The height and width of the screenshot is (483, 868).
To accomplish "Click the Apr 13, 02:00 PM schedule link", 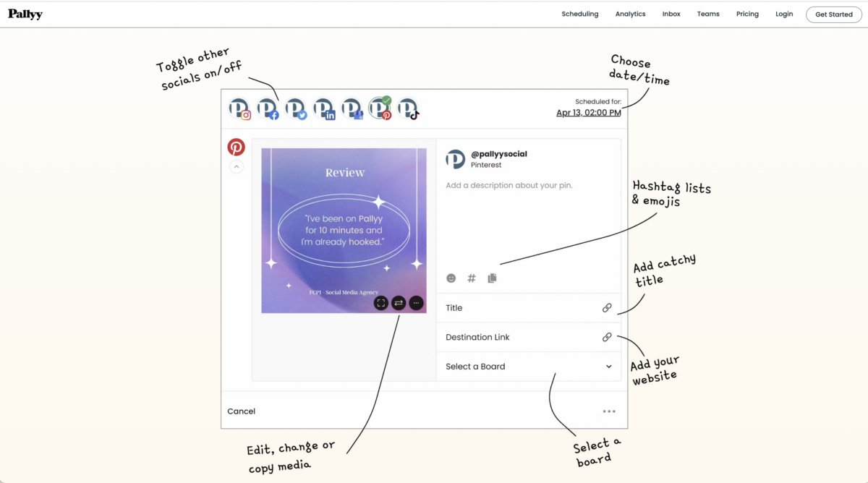I will [x=588, y=113].
